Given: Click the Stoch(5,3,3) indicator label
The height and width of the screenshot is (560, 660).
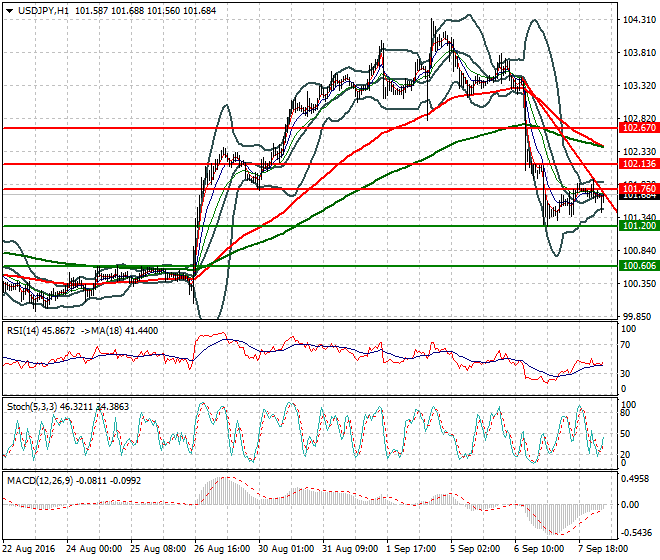Looking at the screenshot, I should [68, 407].
